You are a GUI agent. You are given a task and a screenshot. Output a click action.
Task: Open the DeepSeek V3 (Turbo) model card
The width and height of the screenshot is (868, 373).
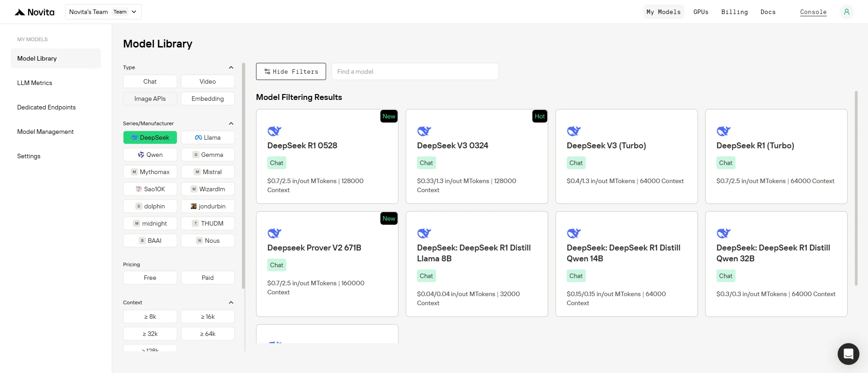pos(626,156)
